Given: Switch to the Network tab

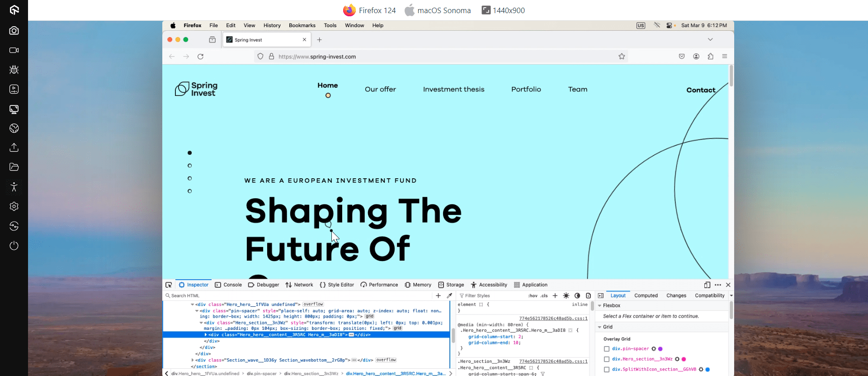Looking at the screenshot, I should 299,285.
